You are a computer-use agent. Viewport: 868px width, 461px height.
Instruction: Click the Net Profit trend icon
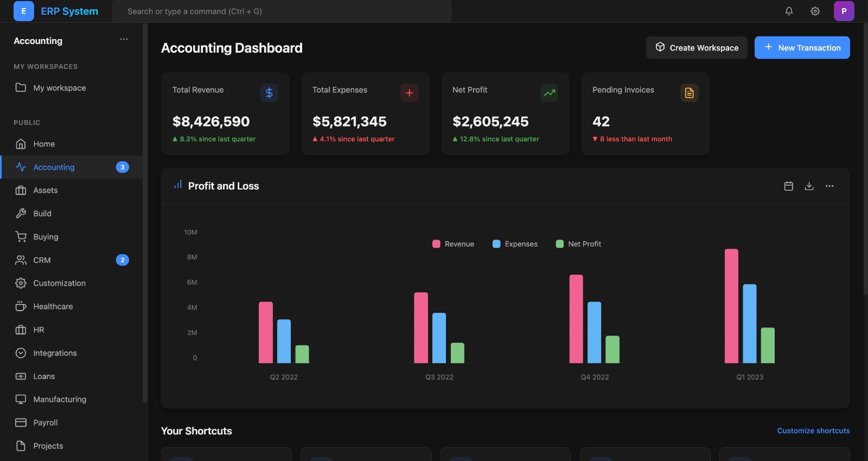[549, 93]
